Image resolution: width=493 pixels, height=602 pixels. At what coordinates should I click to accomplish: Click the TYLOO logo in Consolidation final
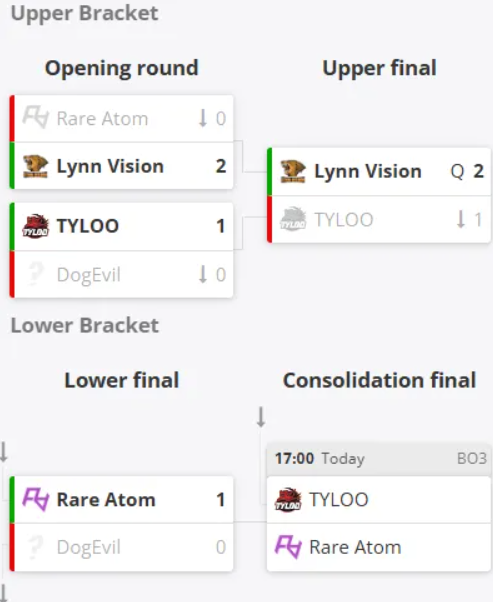coord(288,499)
